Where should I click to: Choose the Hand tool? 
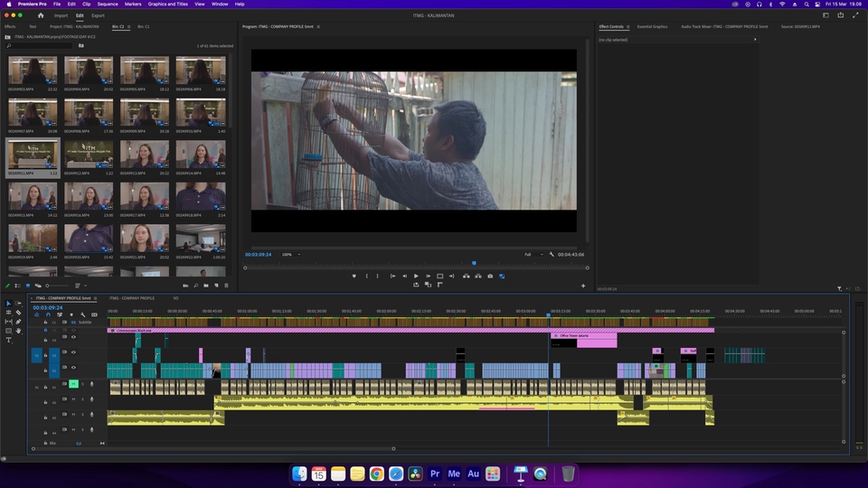(18, 331)
